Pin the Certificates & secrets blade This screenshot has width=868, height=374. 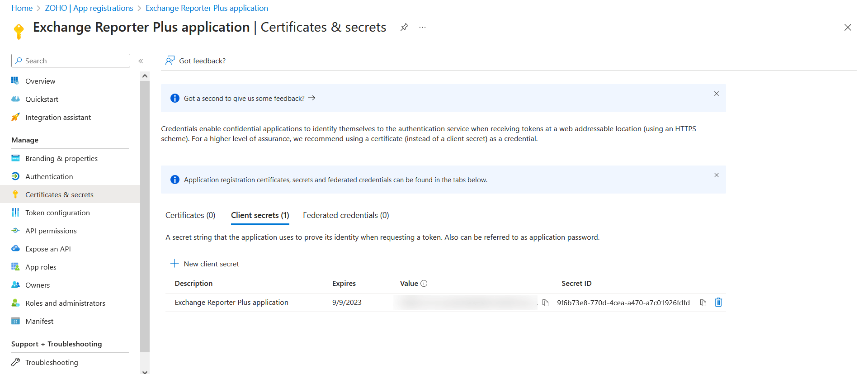click(x=404, y=27)
